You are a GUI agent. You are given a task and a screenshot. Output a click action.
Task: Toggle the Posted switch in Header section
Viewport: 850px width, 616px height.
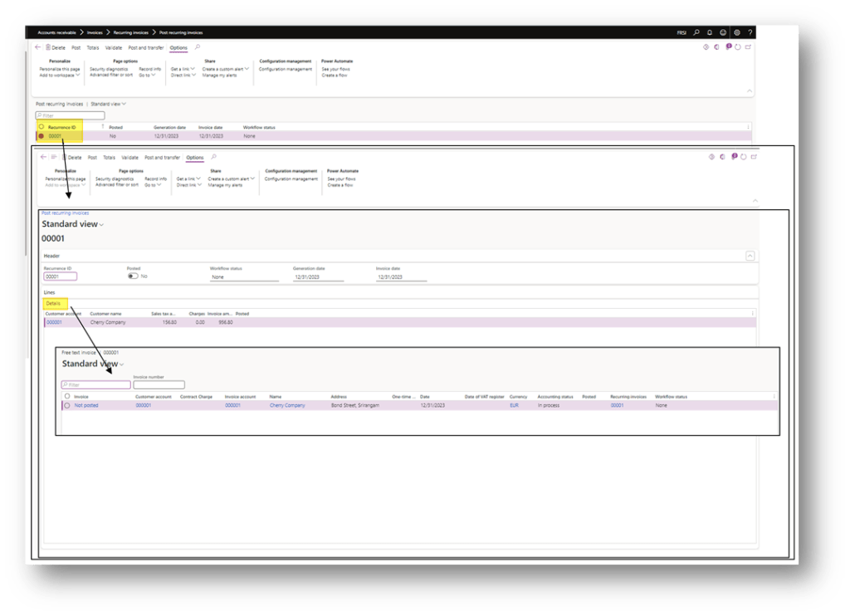click(x=133, y=276)
